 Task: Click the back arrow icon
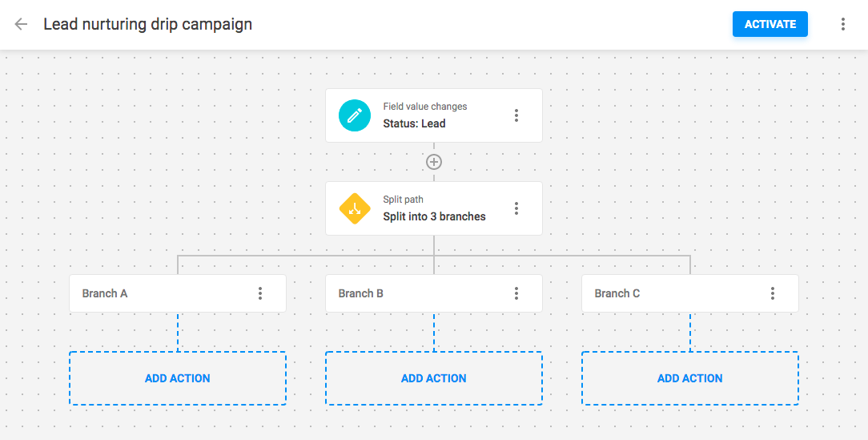pyautogui.click(x=22, y=24)
